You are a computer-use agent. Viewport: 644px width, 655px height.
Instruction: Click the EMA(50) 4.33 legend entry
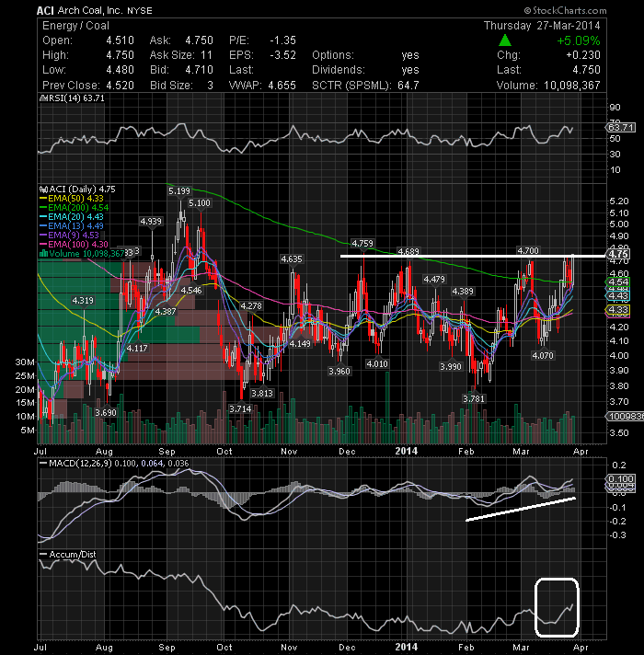pyautogui.click(x=72, y=199)
